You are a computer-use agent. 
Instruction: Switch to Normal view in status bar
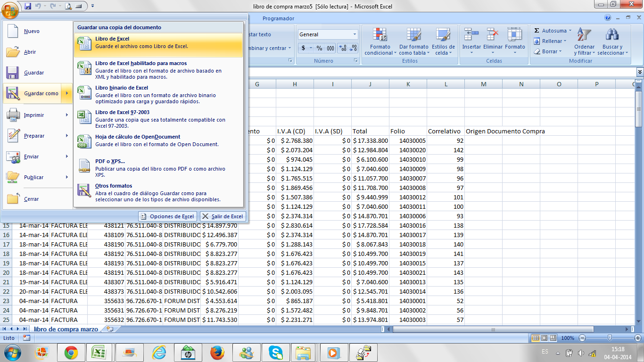pos(536,338)
